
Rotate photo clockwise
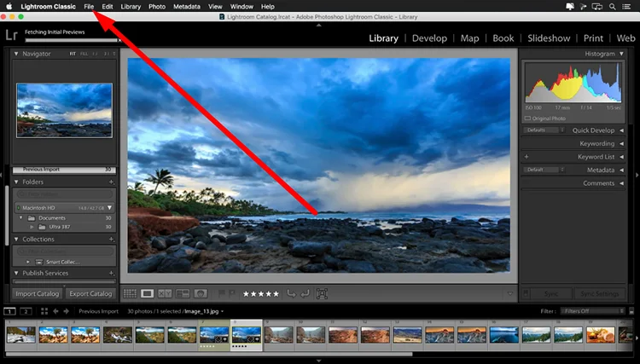[x=305, y=293]
